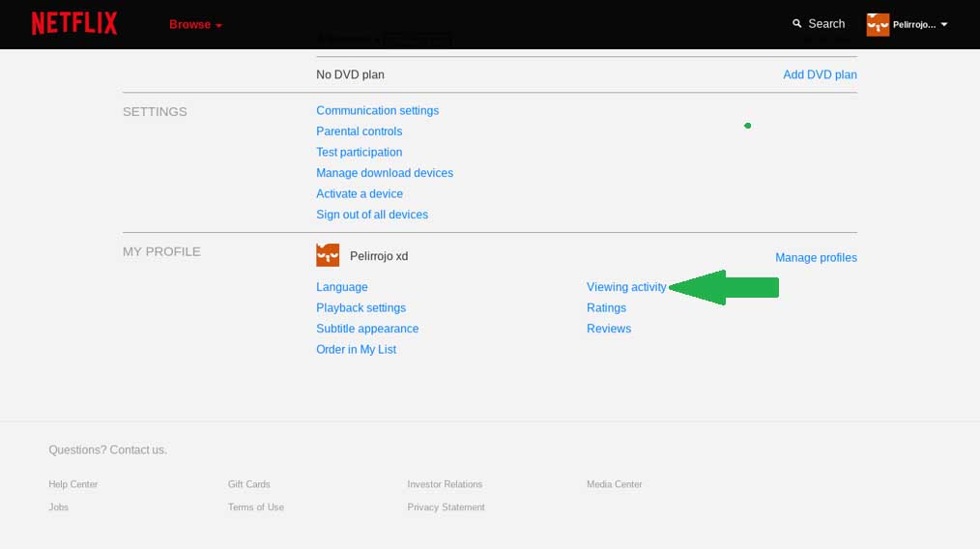This screenshot has width=980, height=549.
Task: Open Communication settings
Action: click(378, 111)
